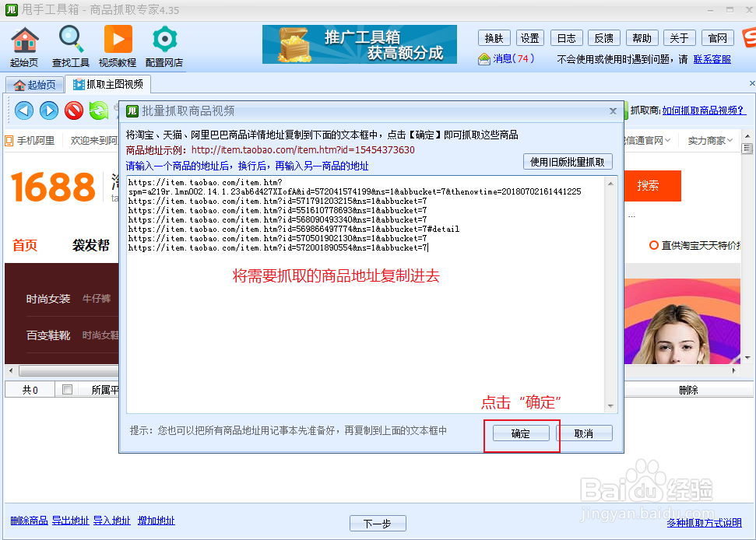
Task: Click the green refresh icon
Action: coord(98,110)
